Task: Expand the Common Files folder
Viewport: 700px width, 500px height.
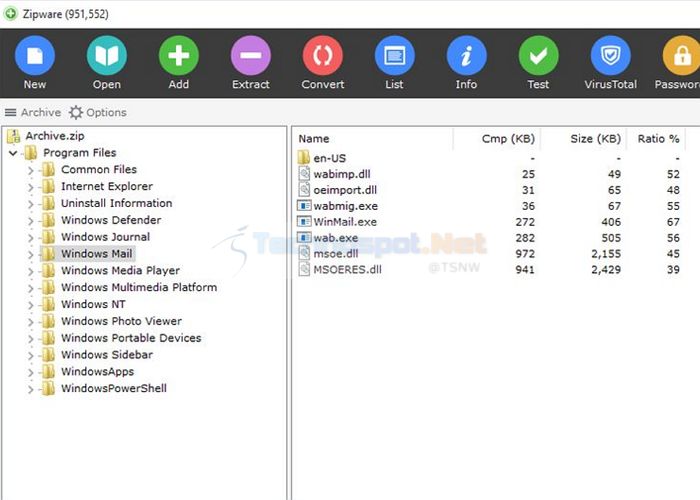Action: click(30, 170)
